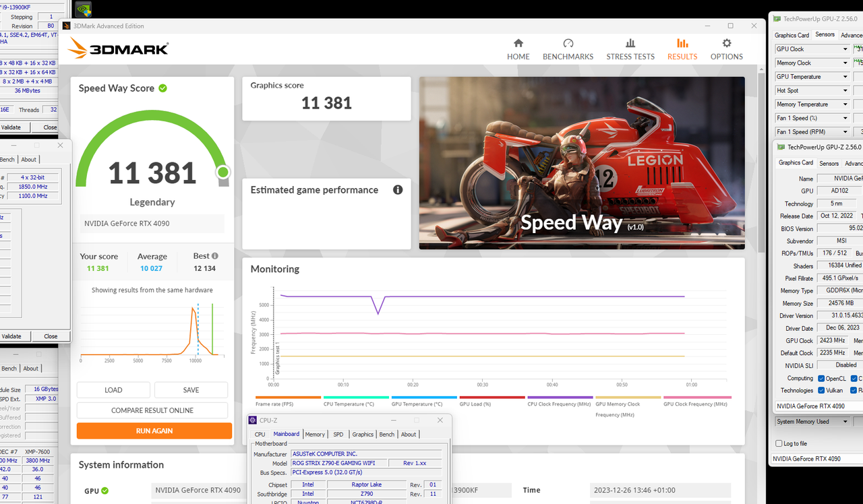Click the NVIDIA icon on the desktop

[x=83, y=9]
